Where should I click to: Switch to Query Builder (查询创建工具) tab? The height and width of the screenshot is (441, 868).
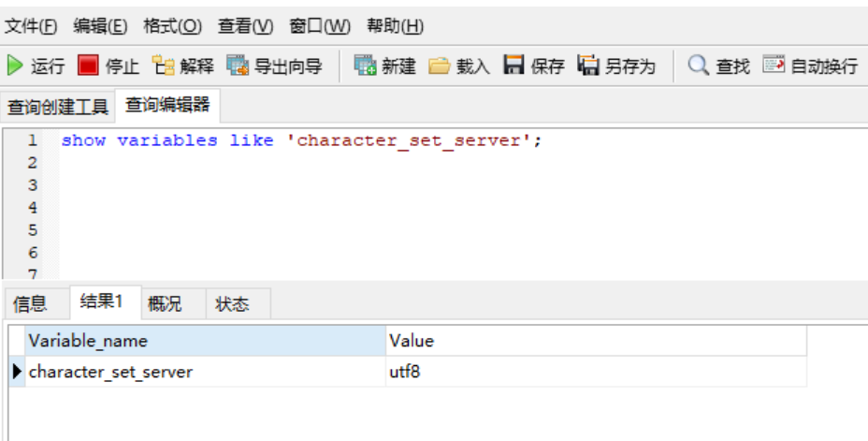tap(58, 107)
